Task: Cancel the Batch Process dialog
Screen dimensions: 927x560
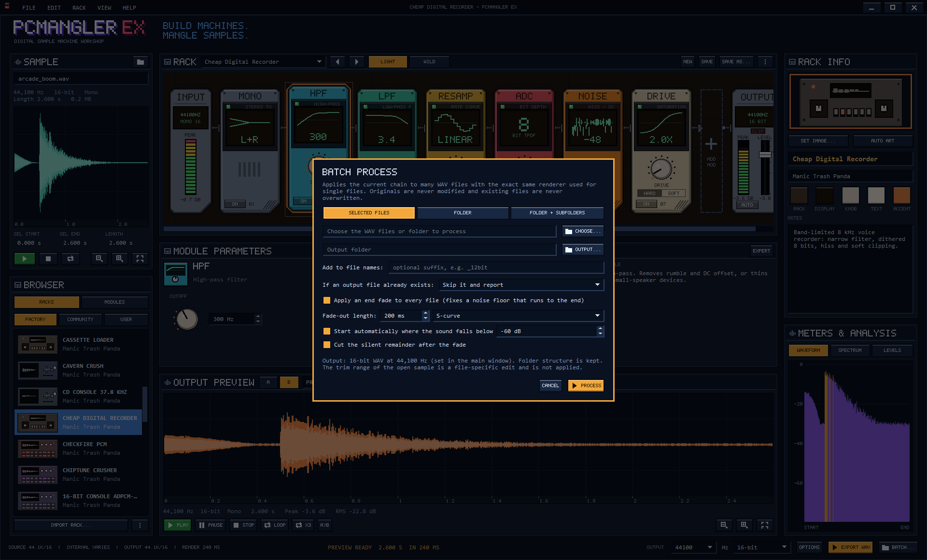Action: (550, 386)
